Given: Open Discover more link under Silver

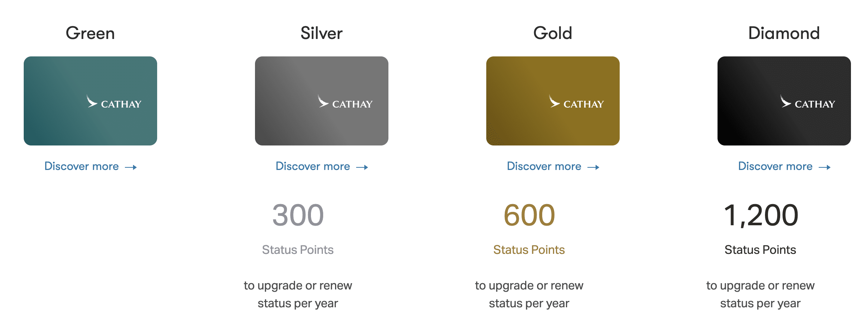Looking at the screenshot, I should (313, 166).
